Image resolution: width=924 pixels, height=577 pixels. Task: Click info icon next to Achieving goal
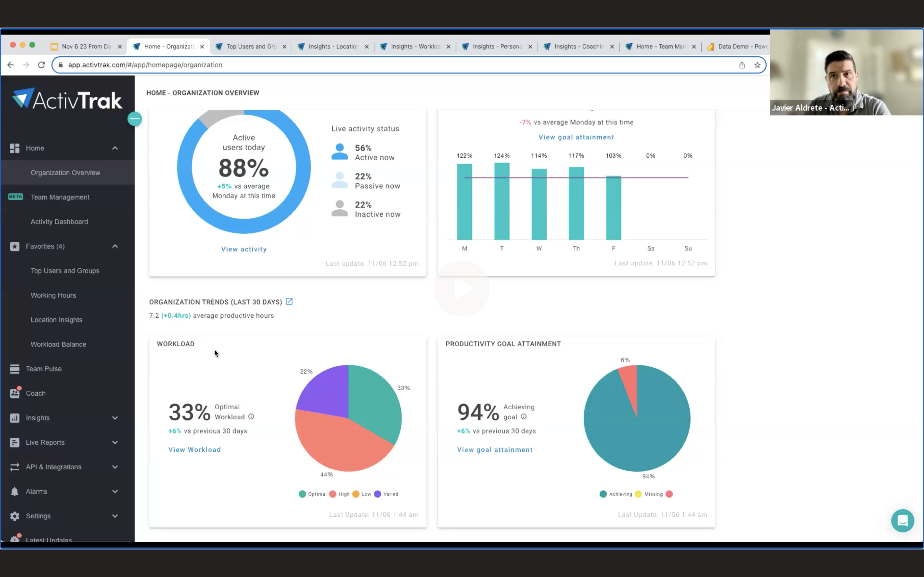[524, 417]
